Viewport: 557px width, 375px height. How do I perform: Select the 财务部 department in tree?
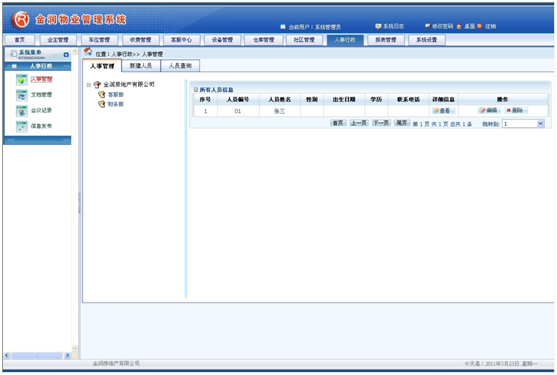tap(116, 104)
